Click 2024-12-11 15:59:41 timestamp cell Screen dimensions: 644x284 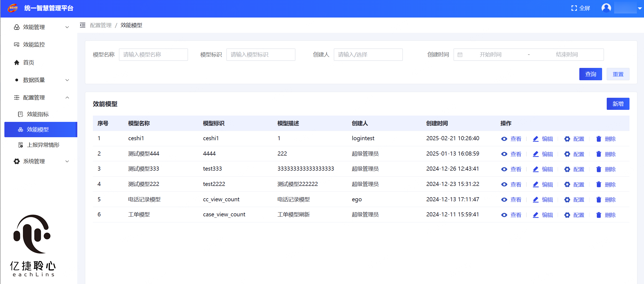452,214
